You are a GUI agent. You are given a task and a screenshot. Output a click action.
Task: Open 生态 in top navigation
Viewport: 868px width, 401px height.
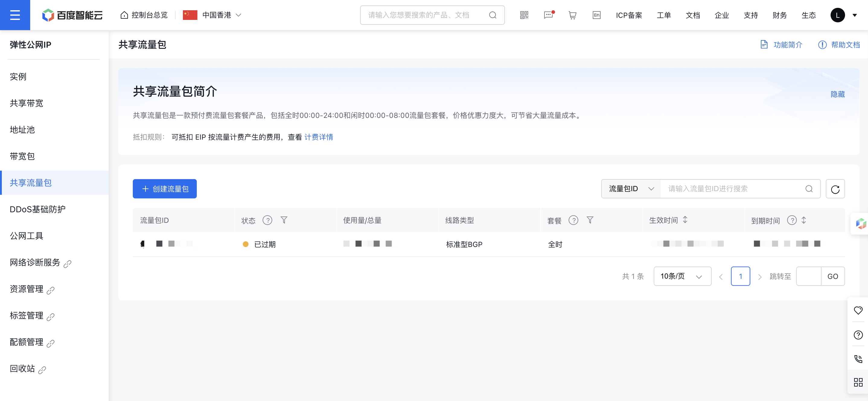pos(808,15)
